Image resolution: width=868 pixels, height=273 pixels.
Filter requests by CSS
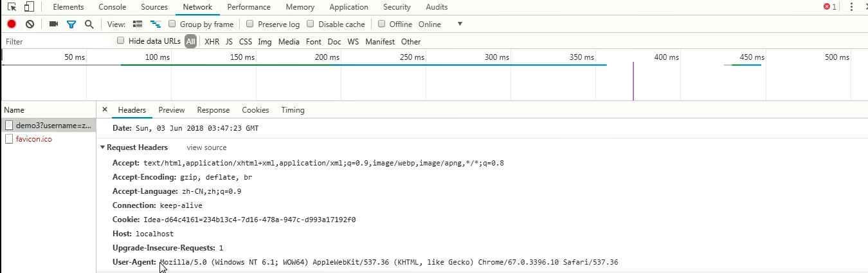(246, 41)
